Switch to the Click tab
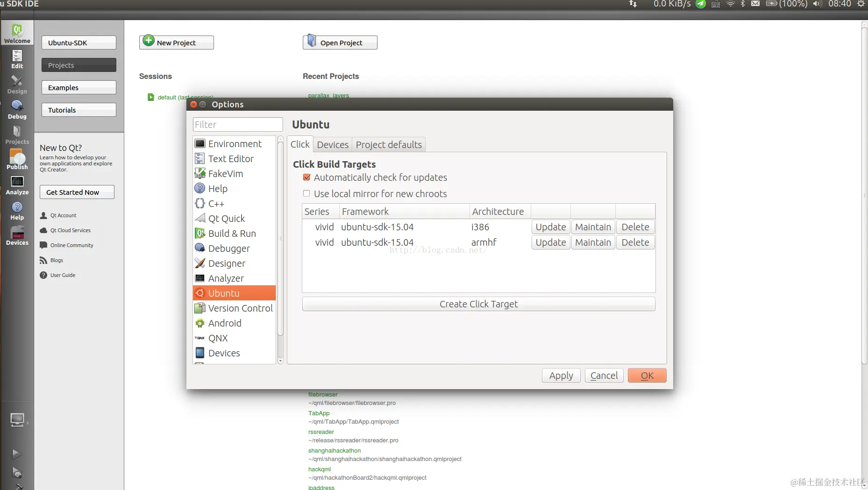The image size is (868, 490). tap(300, 144)
